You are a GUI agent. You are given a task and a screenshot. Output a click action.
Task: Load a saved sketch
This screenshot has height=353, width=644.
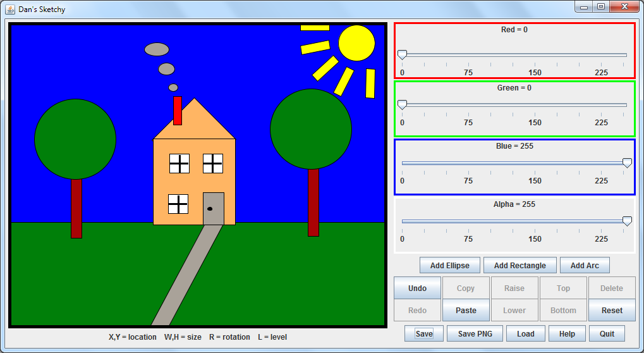pos(526,333)
